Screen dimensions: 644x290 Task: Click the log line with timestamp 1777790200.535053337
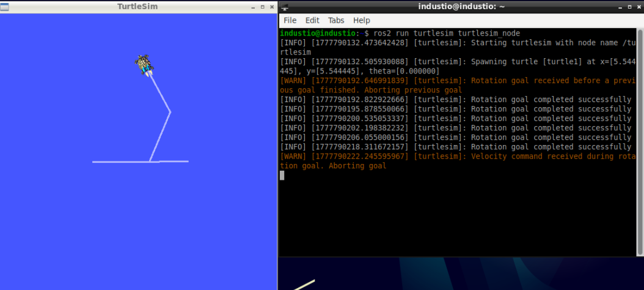(455, 119)
